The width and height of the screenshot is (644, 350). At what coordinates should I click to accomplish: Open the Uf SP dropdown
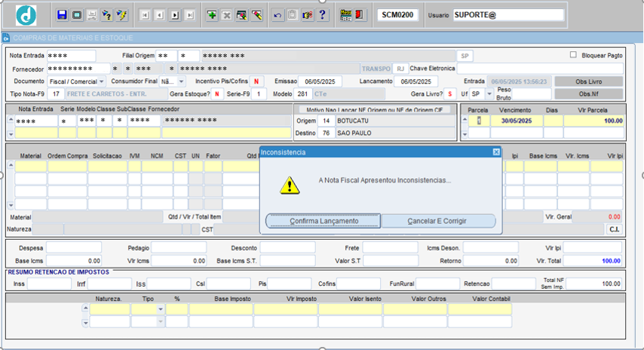[489, 94]
